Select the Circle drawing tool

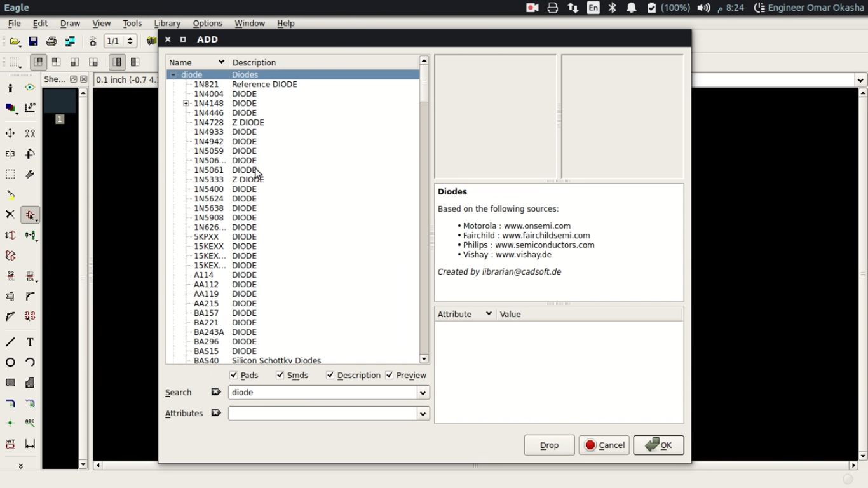click(x=10, y=362)
